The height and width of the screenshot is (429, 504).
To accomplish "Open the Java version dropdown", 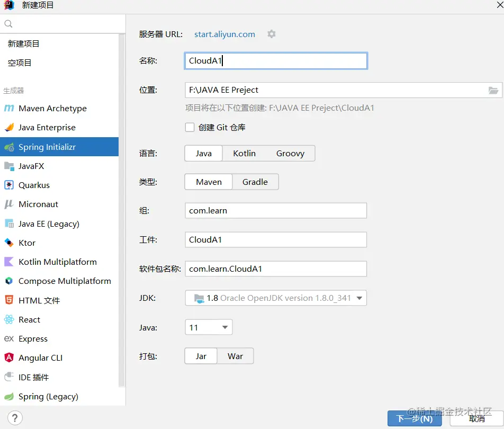I will click(x=209, y=327).
